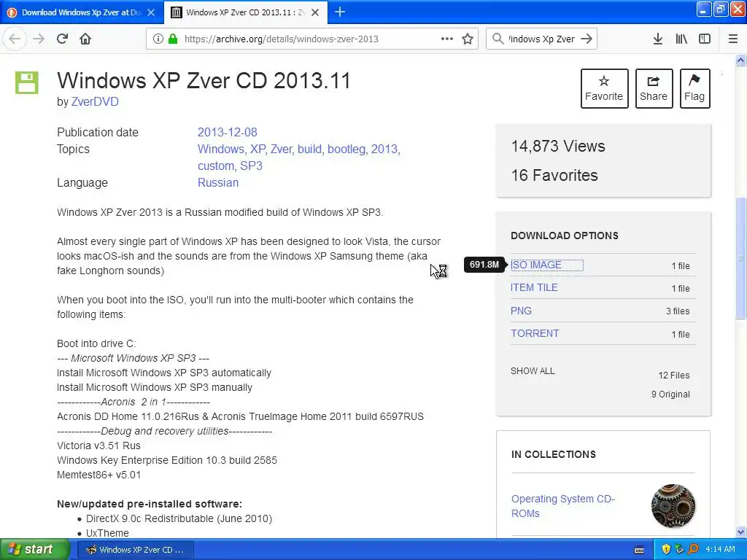Browse the build topic

[309, 149]
